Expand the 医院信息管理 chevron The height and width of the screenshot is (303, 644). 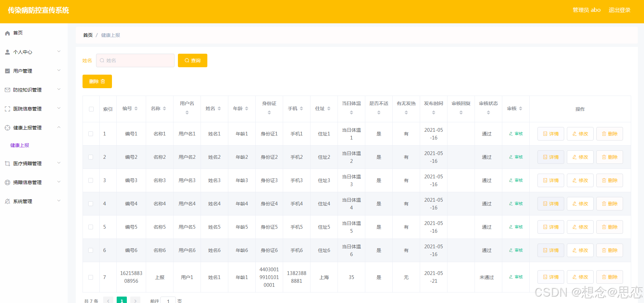[59, 108]
